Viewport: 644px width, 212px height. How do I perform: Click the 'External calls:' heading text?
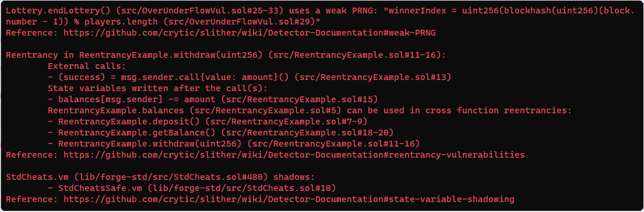point(87,66)
